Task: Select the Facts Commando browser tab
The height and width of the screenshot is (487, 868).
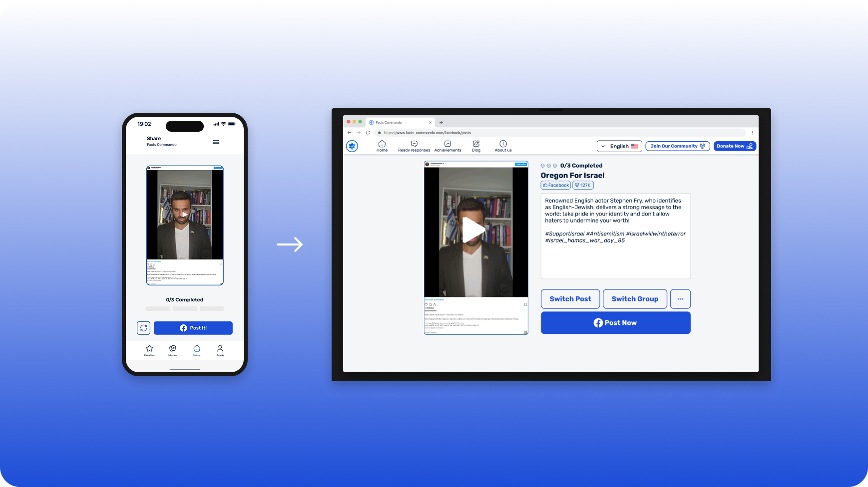Action: [x=401, y=122]
